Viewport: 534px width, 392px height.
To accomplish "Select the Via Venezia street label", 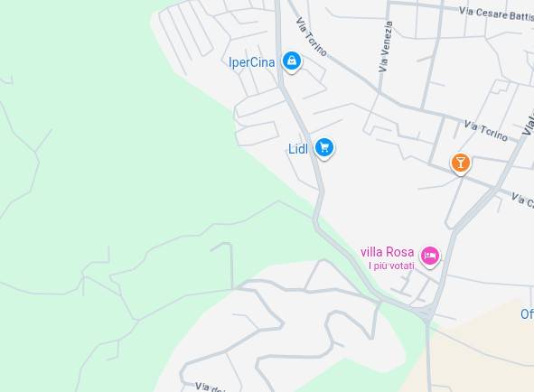I will click(386, 47).
